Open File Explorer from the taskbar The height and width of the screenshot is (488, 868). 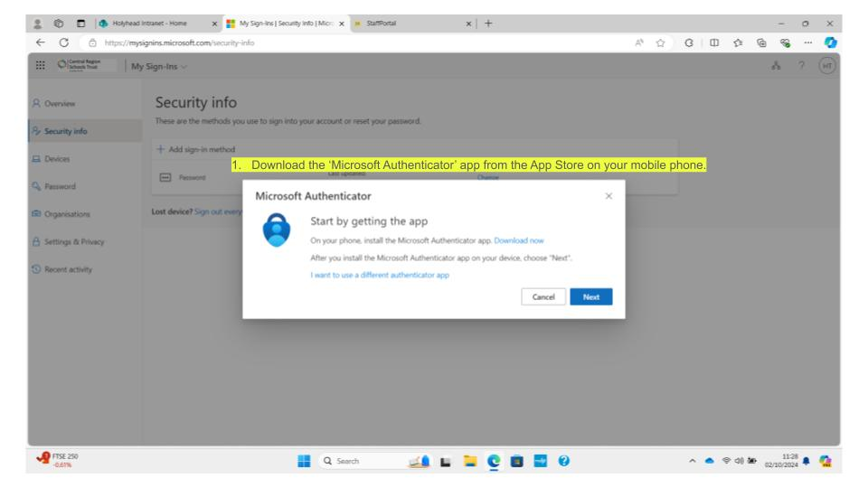470,461
